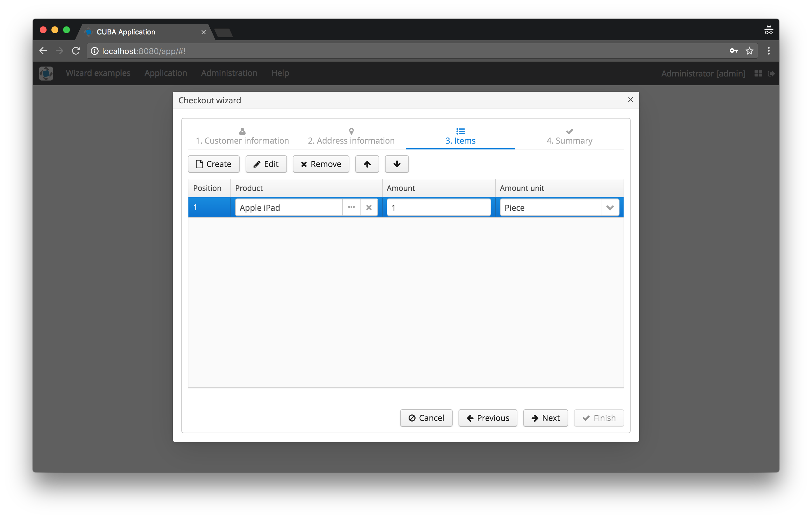The width and height of the screenshot is (812, 519).
Task: Click the Create button
Action: click(x=213, y=164)
